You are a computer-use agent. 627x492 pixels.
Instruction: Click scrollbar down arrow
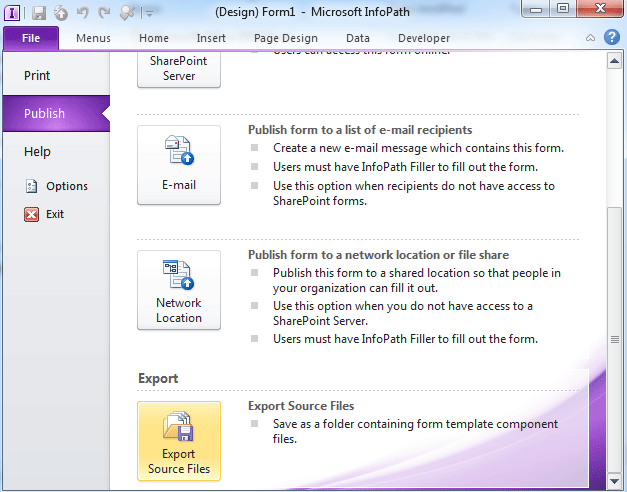pyautogui.click(x=614, y=481)
